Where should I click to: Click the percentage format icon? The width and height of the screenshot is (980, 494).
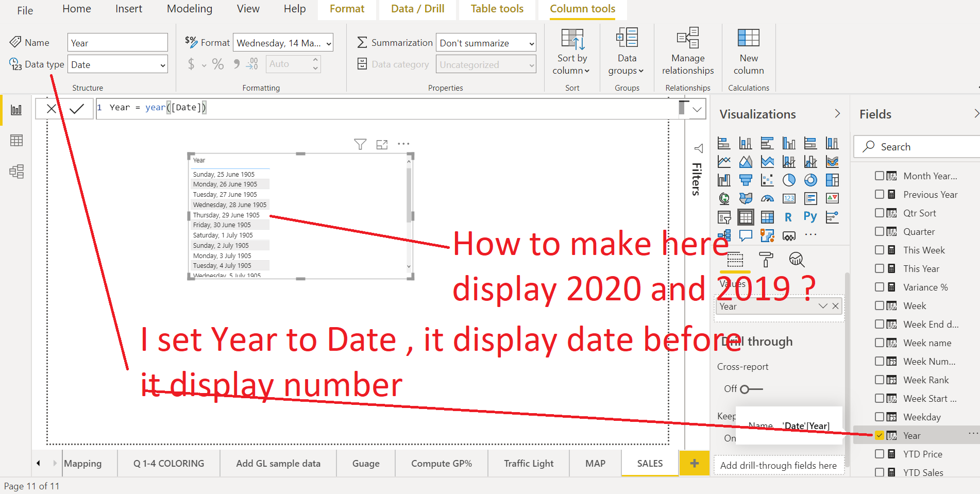(218, 64)
